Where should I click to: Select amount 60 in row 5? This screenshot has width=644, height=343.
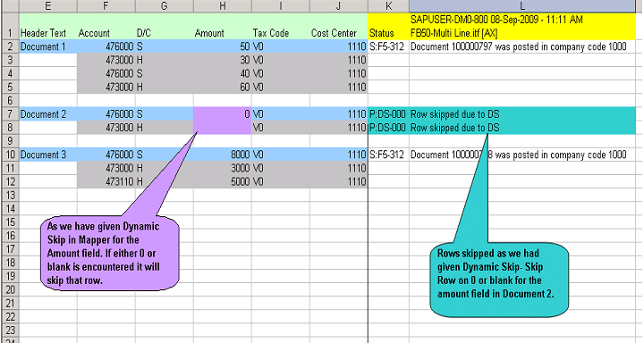(223, 87)
